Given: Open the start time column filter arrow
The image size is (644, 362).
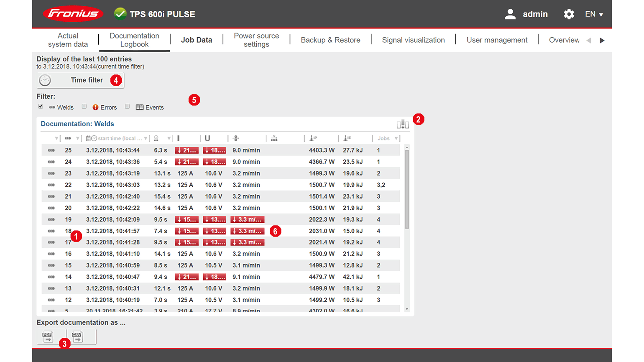Looking at the screenshot, I should (146, 138).
